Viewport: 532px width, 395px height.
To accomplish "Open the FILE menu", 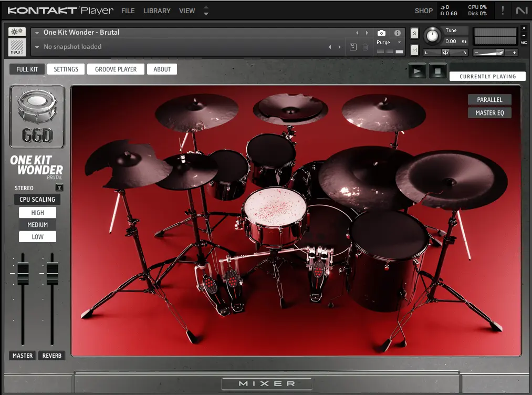I will point(128,11).
